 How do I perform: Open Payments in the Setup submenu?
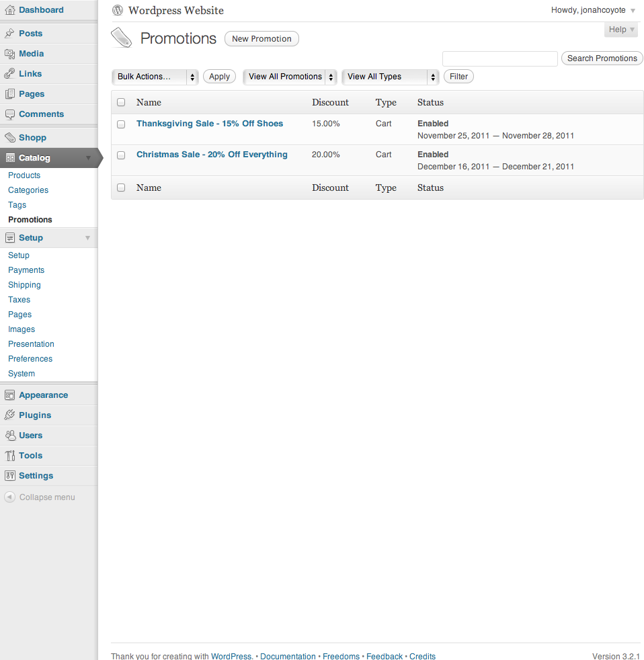tap(26, 270)
